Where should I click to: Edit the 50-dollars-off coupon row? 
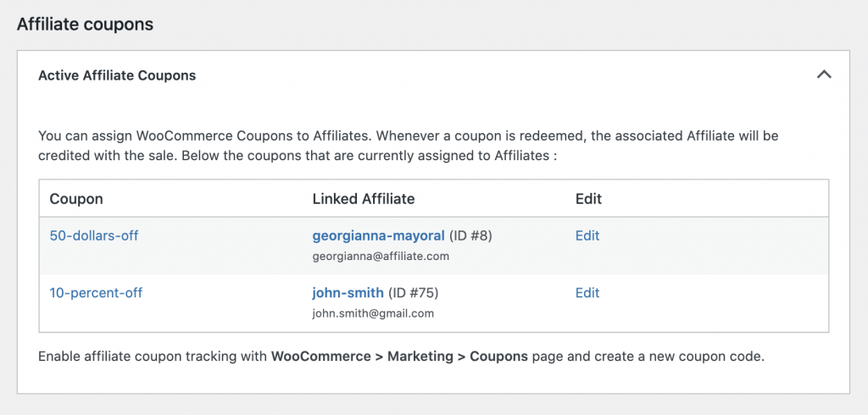pyautogui.click(x=587, y=235)
